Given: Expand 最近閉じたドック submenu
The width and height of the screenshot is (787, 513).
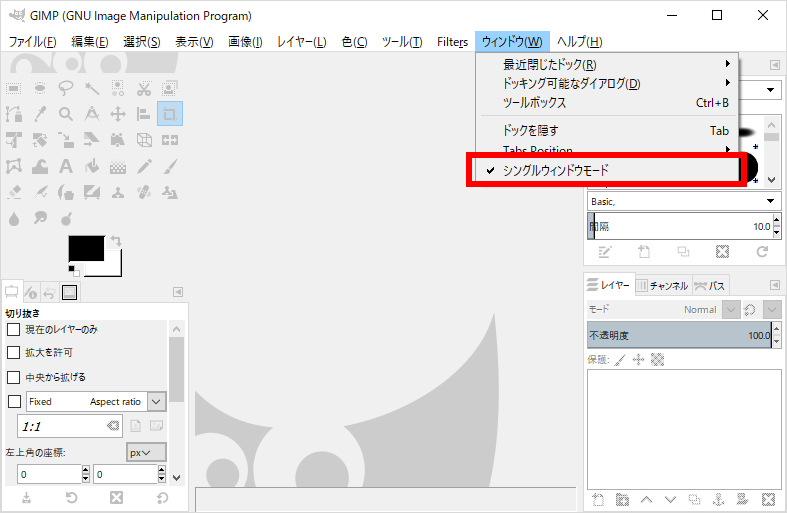Looking at the screenshot, I should click(607, 64).
